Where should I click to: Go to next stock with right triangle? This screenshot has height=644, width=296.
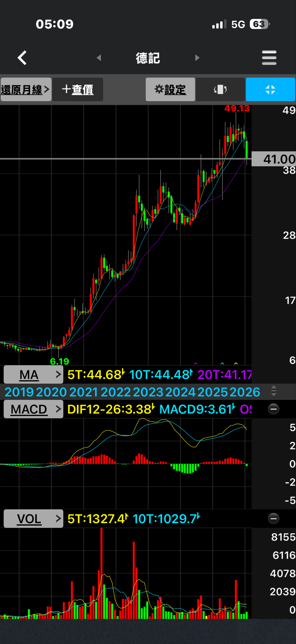click(x=197, y=58)
